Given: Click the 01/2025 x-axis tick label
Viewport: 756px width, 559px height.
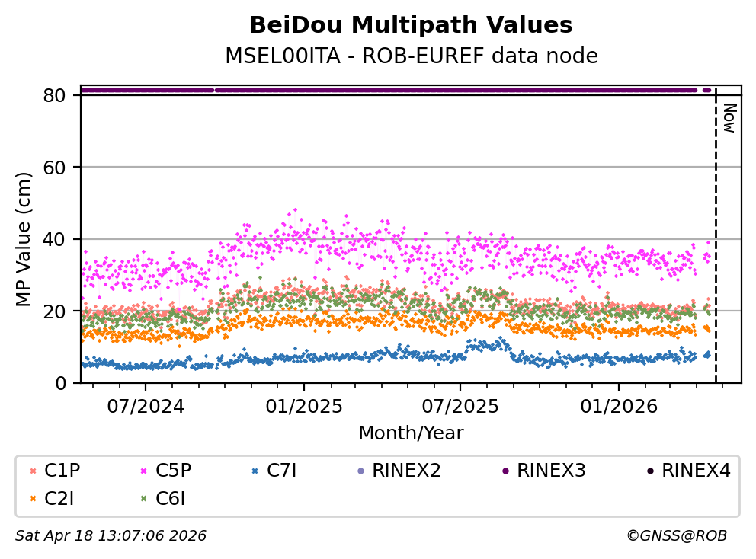Looking at the screenshot, I should (x=304, y=406).
